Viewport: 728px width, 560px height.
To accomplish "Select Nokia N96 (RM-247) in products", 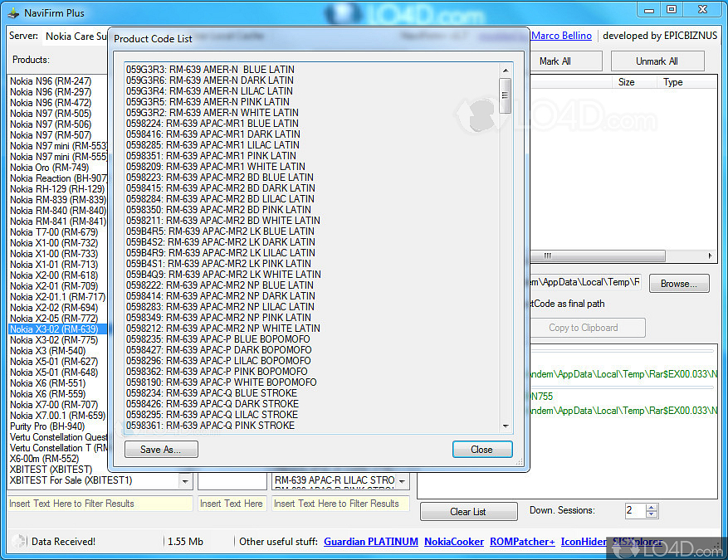I will pos(51,81).
